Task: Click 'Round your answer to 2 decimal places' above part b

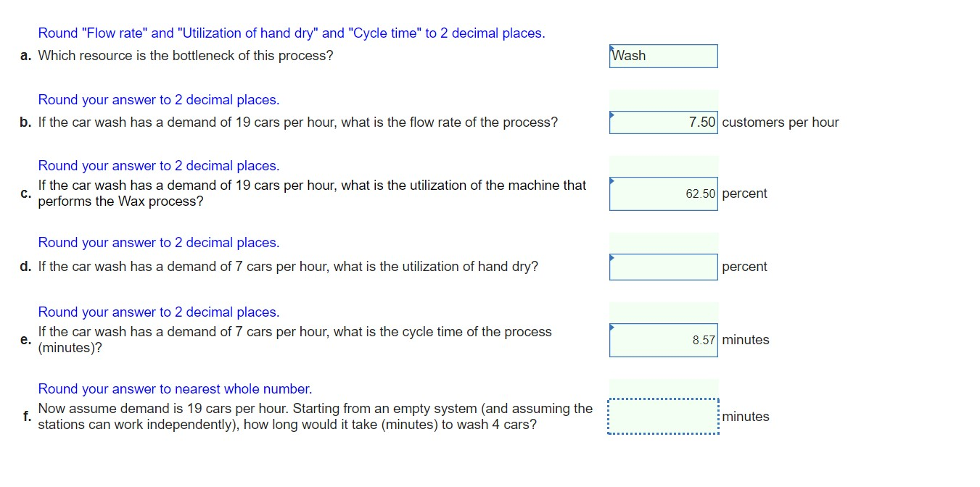Action: click(x=158, y=99)
